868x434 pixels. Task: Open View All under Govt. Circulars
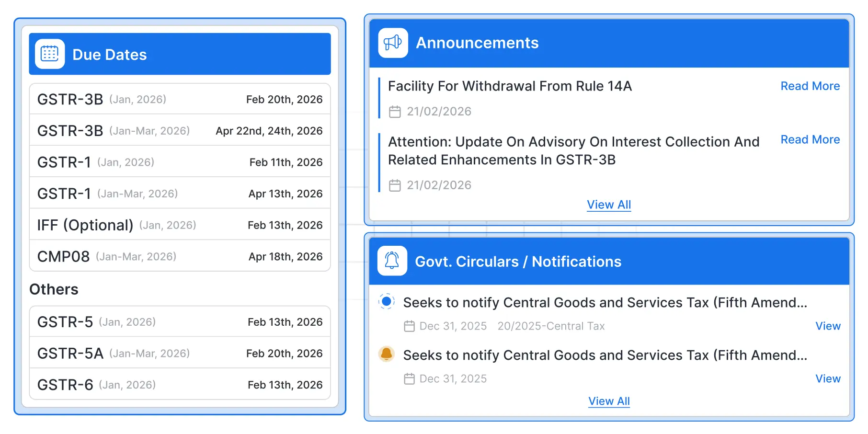tap(609, 401)
